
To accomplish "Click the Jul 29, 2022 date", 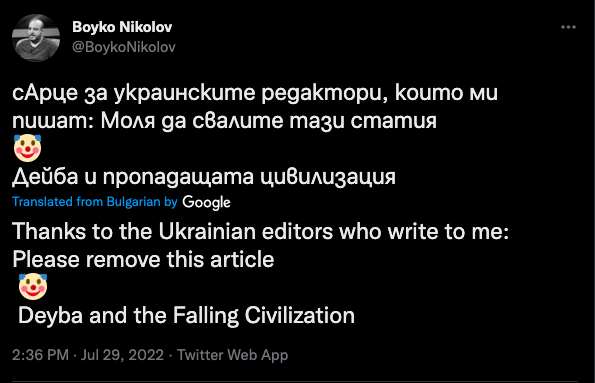I will [x=122, y=355].
